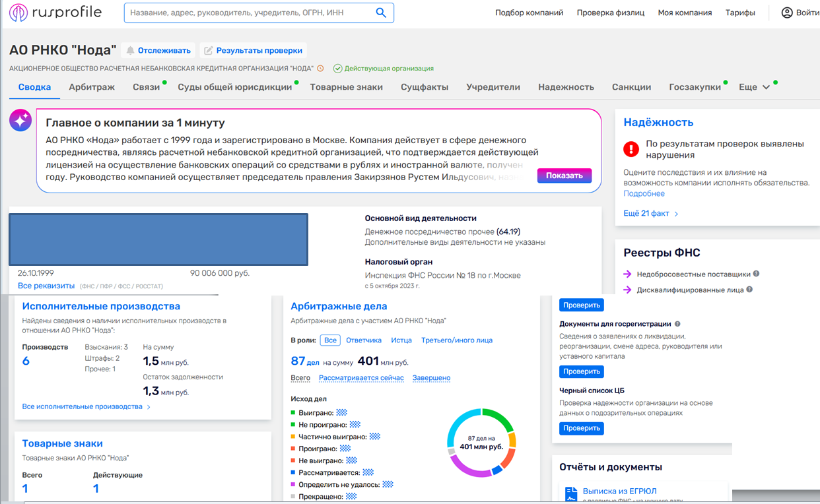
Task: Click Проверить under Черный список ЦБ
Action: pos(582,428)
